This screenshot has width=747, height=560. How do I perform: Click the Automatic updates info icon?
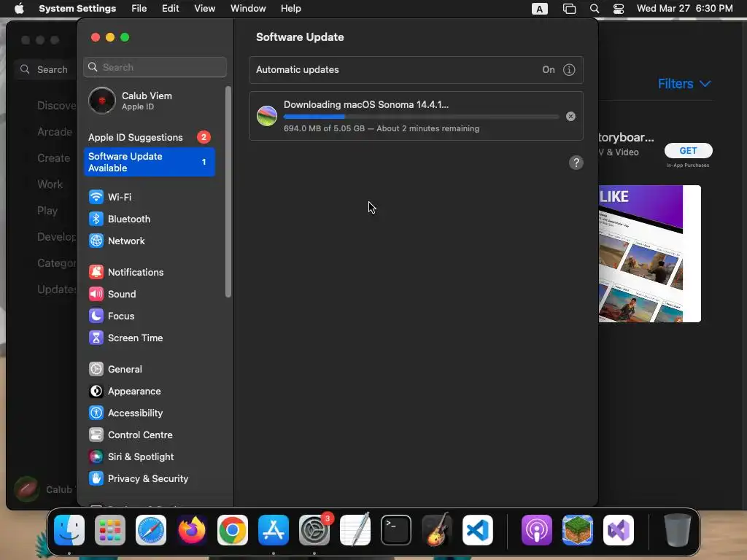(x=569, y=70)
